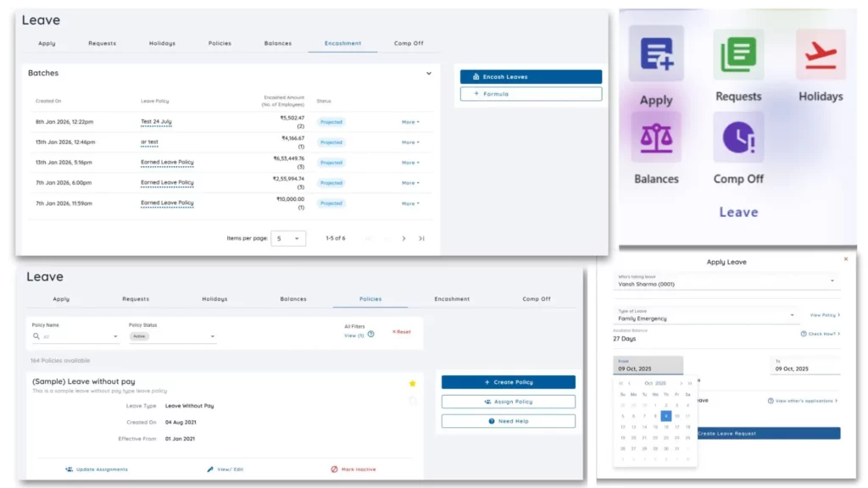Click the green Requests icon

click(x=737, y=55)
